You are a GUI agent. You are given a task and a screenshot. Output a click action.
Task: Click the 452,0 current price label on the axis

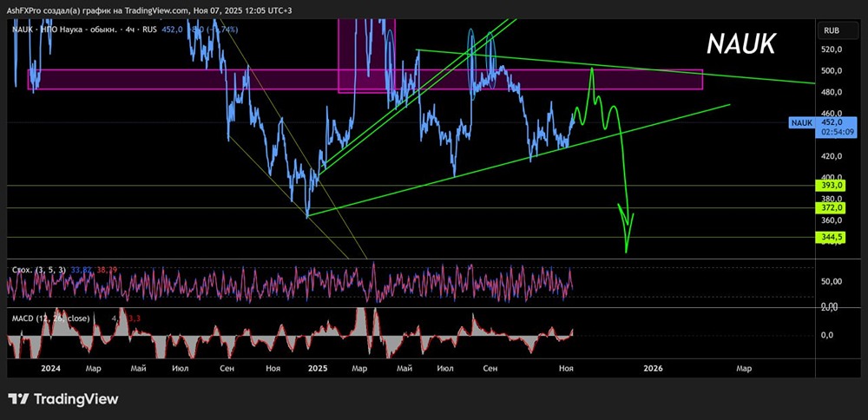832,122
